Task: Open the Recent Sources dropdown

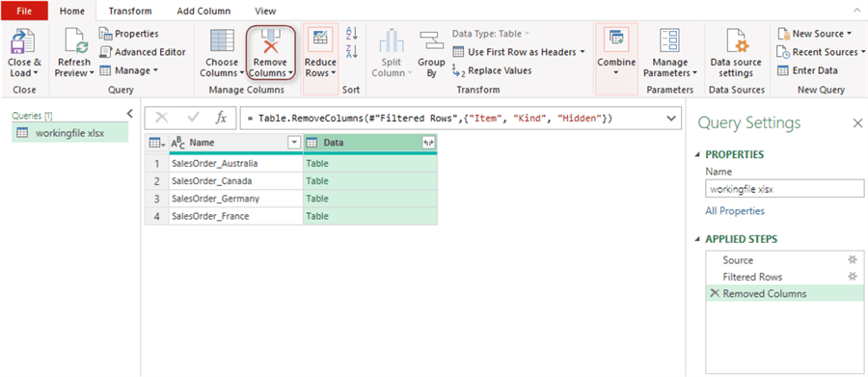Action: click(x=821, y=52)
